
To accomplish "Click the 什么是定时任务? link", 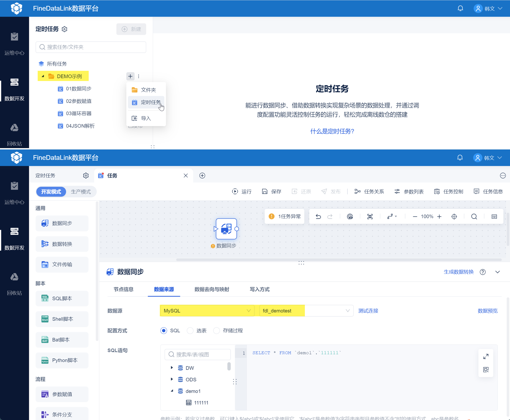I will pos(332,131).
